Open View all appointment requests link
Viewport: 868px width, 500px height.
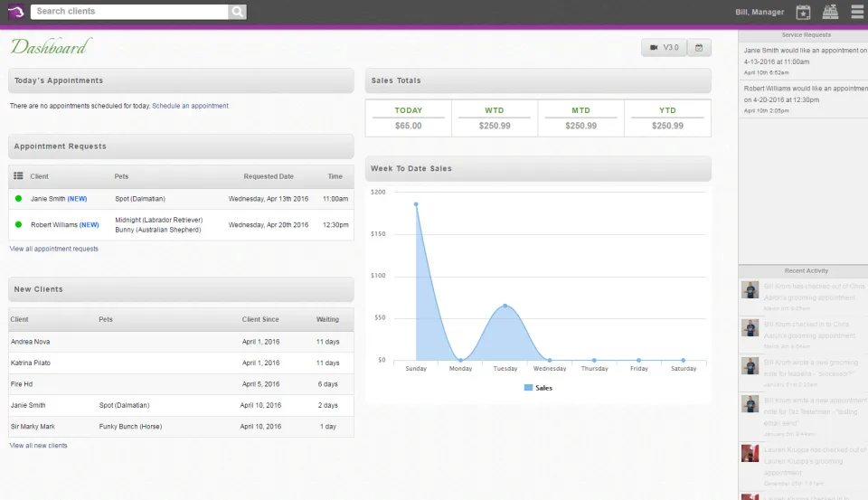53,249
